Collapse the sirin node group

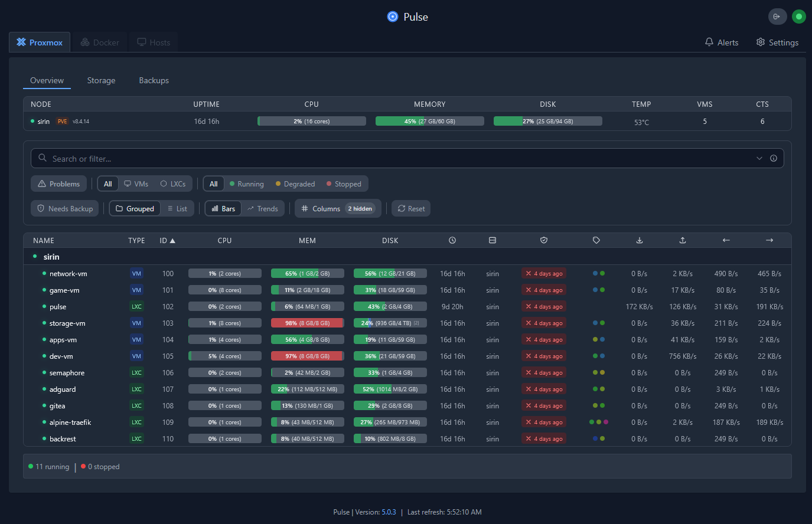[x=51, y=257]
